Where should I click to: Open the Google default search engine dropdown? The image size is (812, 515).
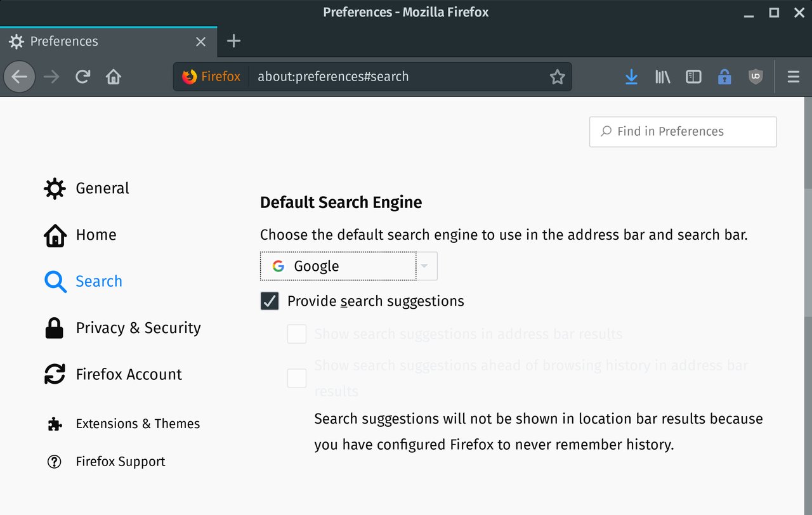(348, 266)
